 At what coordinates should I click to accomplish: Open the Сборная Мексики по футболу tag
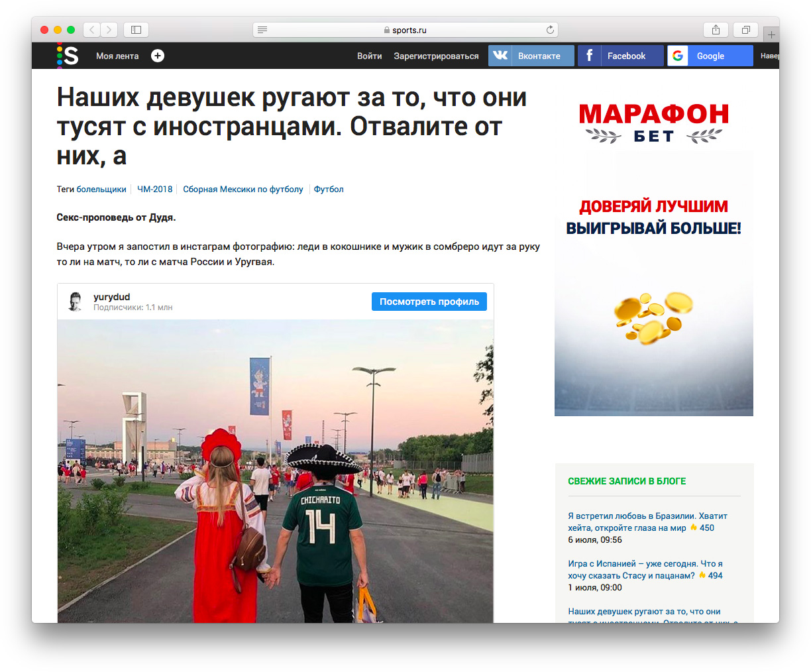click(x=243, y=189)
